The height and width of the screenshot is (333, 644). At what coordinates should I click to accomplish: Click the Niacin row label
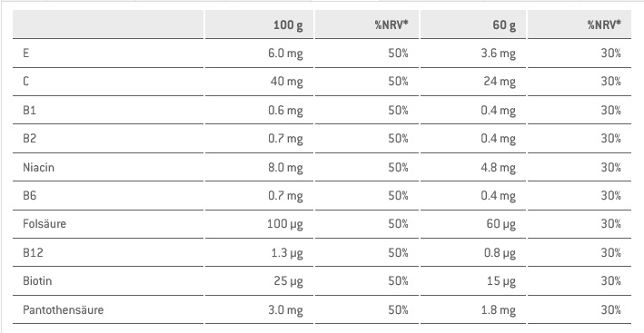point(39,167)
